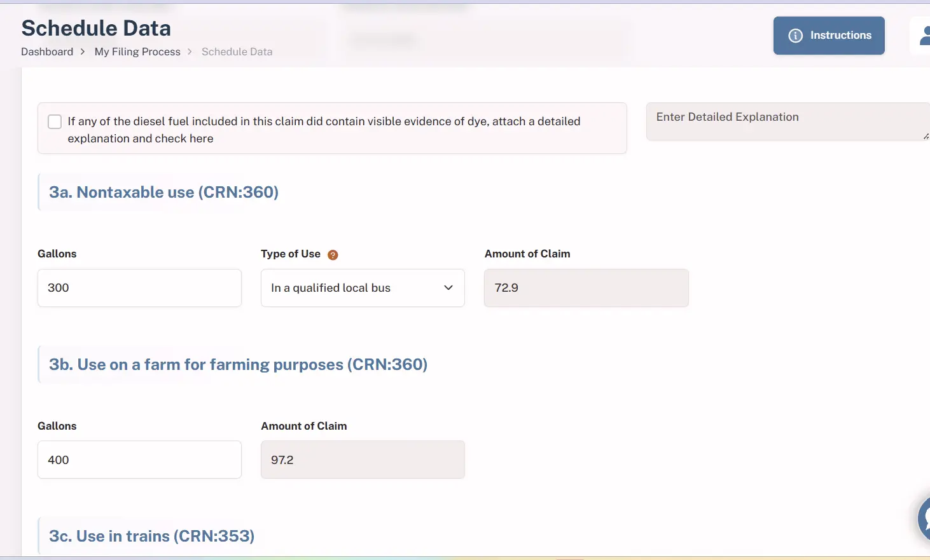
Task: Grab the explanation textarea resize handle
Action: click(926, 136)
